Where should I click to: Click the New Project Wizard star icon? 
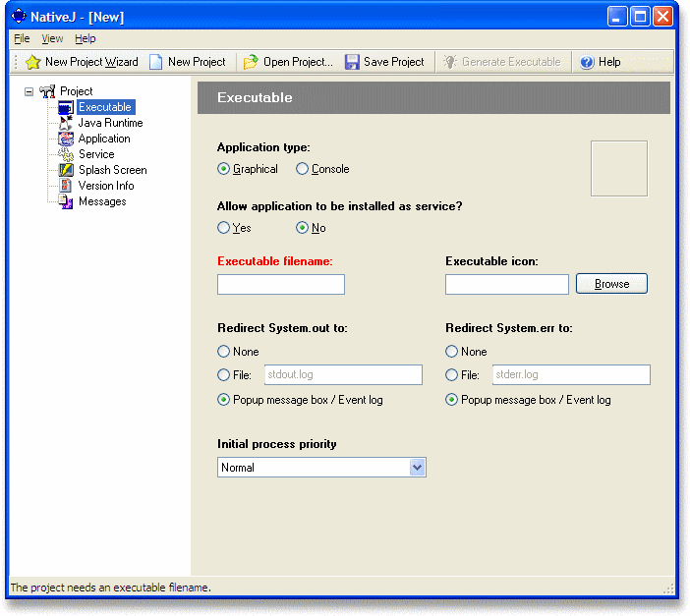(33, 62)
